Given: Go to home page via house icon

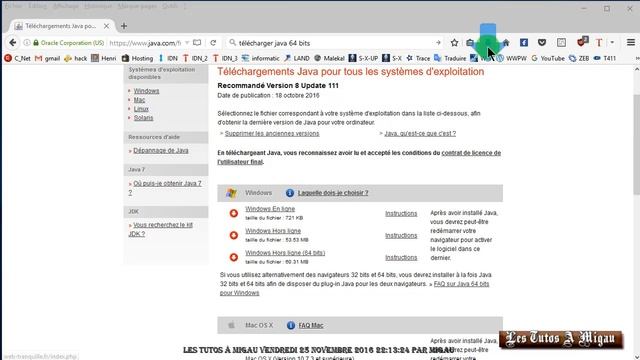Looking at the screenshot, I should tap(506, 42).
